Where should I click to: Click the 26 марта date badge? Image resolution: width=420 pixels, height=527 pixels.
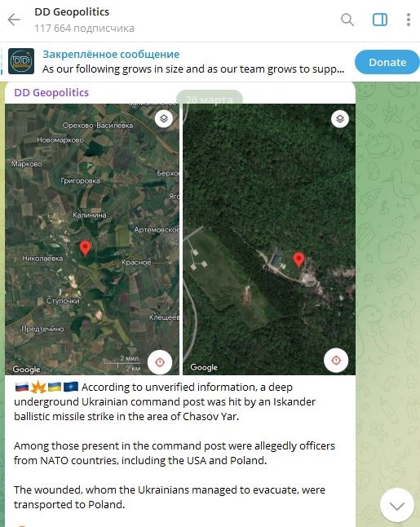click(210, 100)
